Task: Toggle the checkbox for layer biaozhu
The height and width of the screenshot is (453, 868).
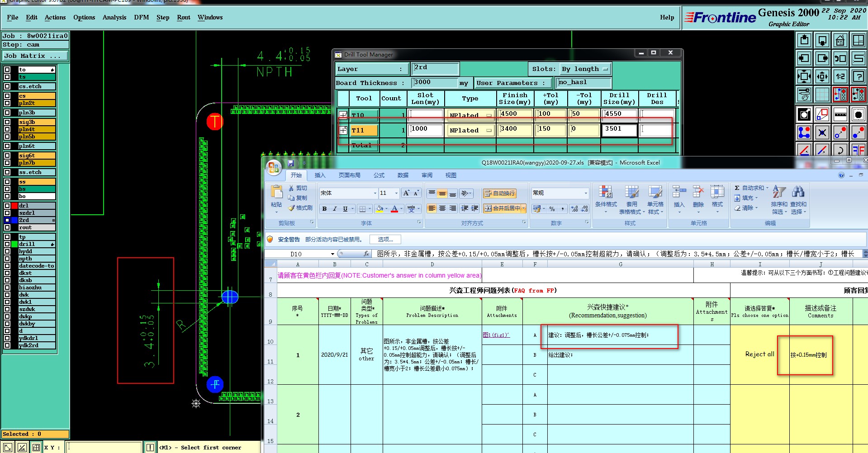Action: (7, 288)
